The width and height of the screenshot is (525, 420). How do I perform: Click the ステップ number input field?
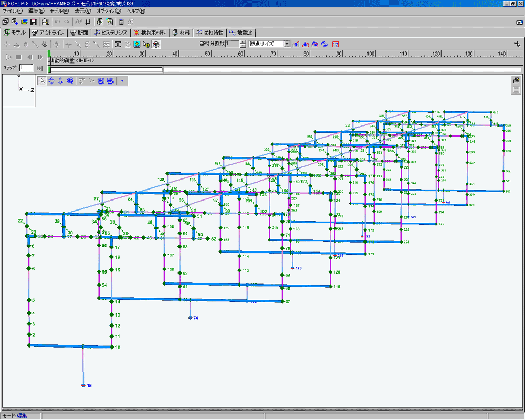click(x=26, y=68)
